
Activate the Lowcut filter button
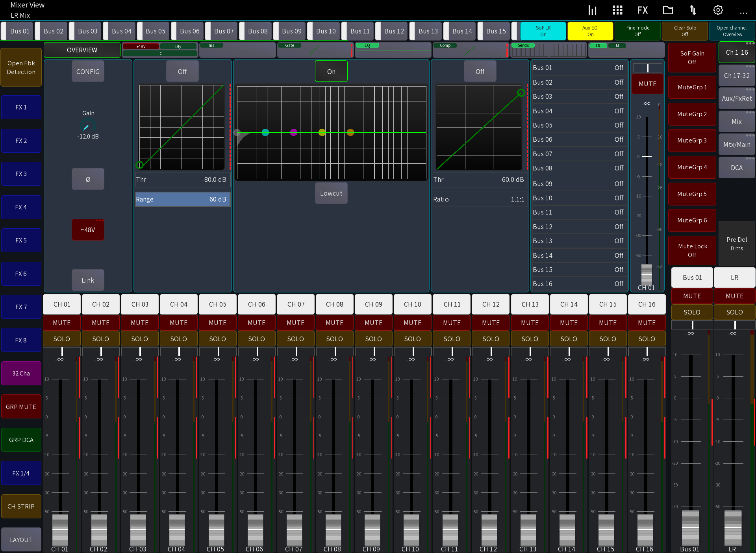pos(331,193)
